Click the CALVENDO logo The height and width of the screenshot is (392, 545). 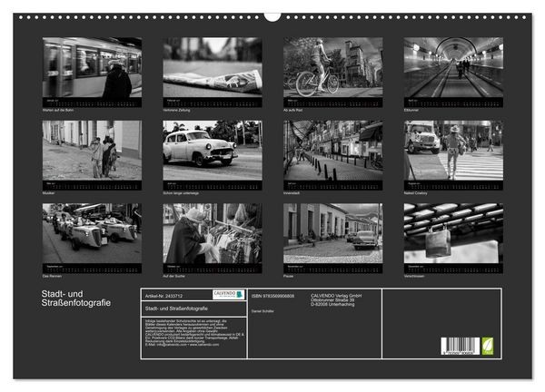pyautogui.click(x=229, y=294)
